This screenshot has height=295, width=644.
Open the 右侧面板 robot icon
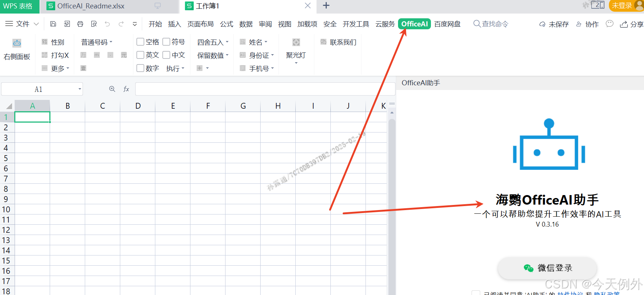[x=17, y=43]
